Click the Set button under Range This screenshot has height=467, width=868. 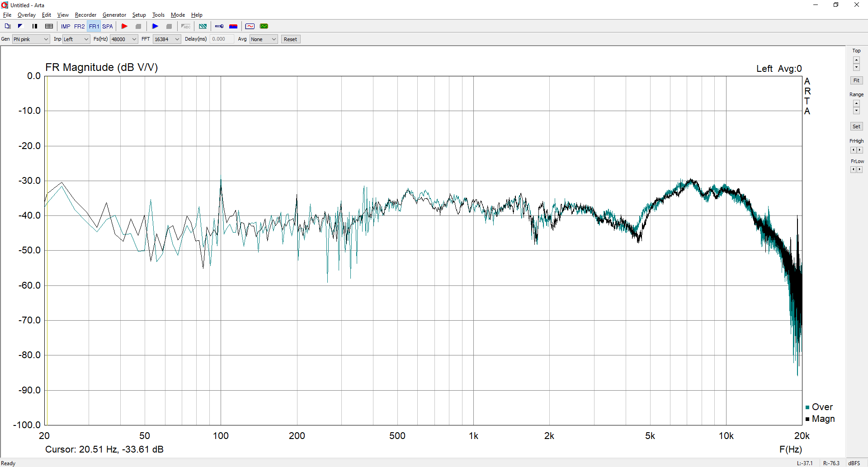pyautogui.click(x=856, y=126)
